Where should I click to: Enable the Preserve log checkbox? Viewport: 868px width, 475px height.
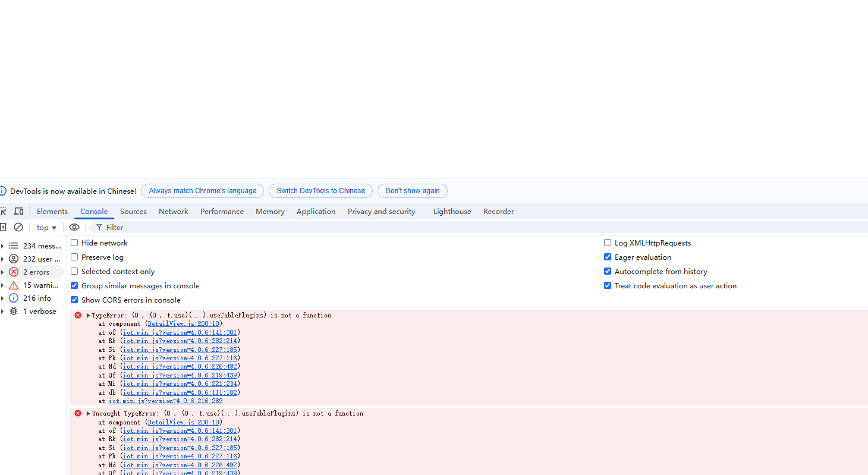click(74, 257)
